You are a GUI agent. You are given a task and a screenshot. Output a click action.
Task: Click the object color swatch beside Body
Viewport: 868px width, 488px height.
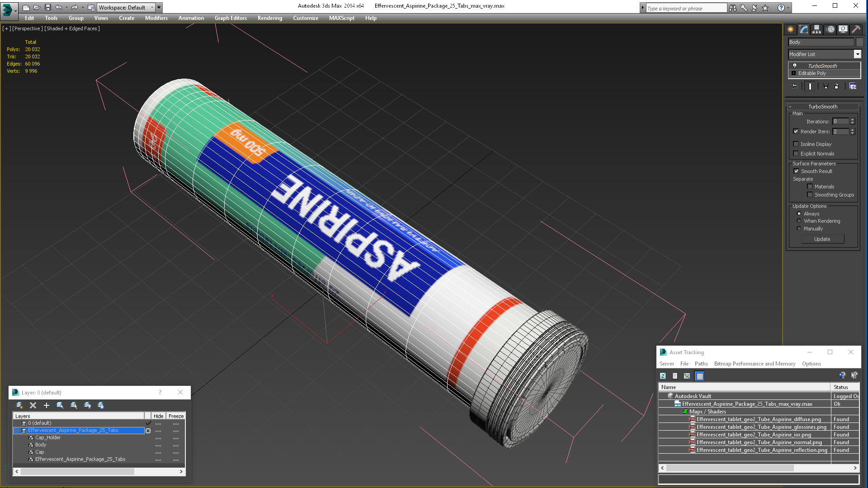tap(859, 42)
